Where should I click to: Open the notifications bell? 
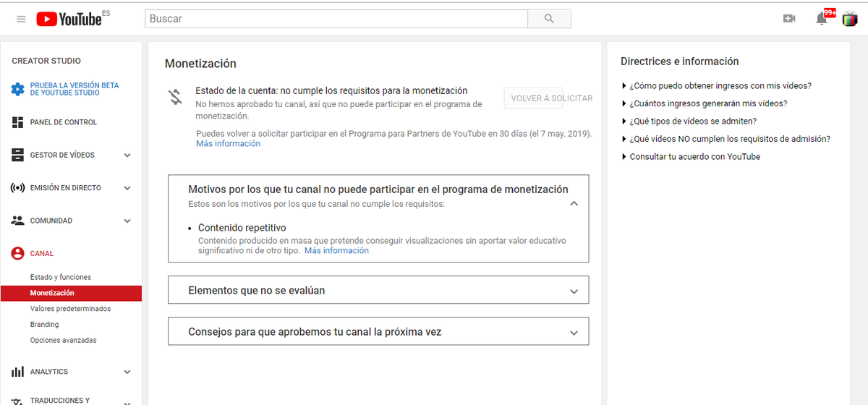click(x=822, y=19)
